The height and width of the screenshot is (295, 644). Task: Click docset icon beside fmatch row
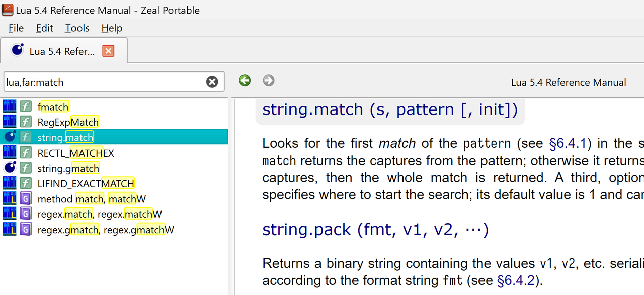point(10,106)
